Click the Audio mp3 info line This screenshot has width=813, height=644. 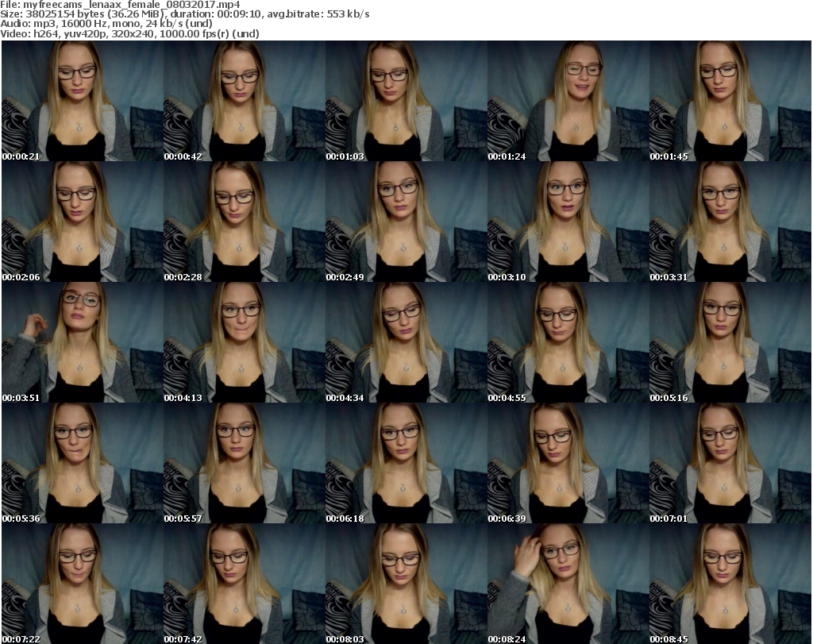coord(106,24)
